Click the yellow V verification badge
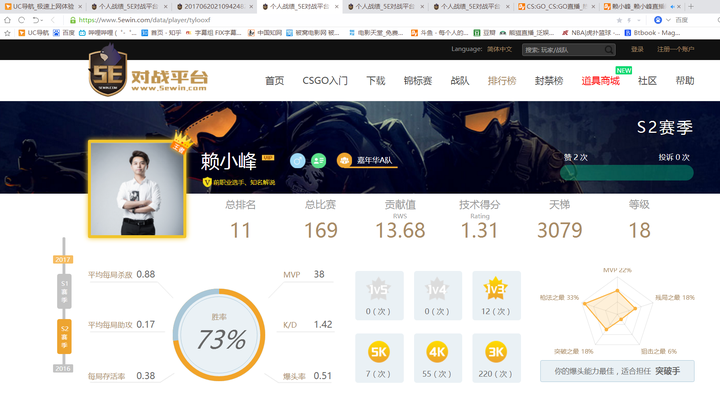Viewport: 720px width, 405px height. click(x=207, y=182)
